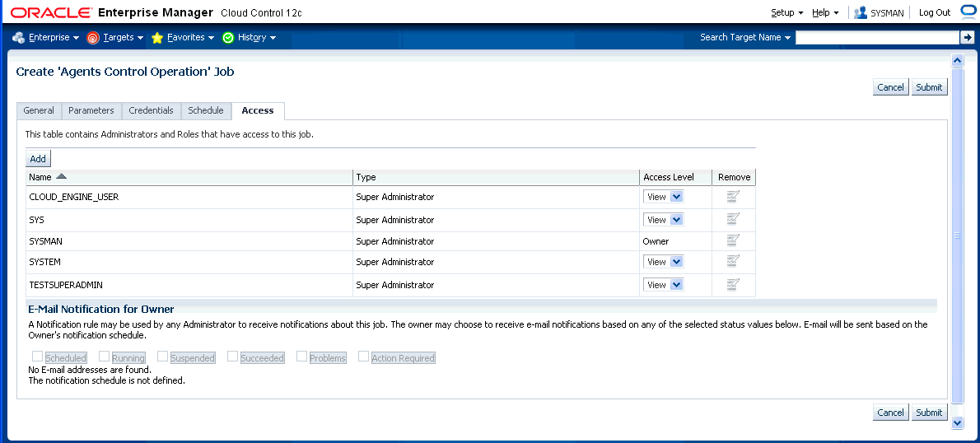This screenshot has height=443, width=980.
Task: Click the CLOUD_ENGINE_USER name cell
Action: point(189,197)
